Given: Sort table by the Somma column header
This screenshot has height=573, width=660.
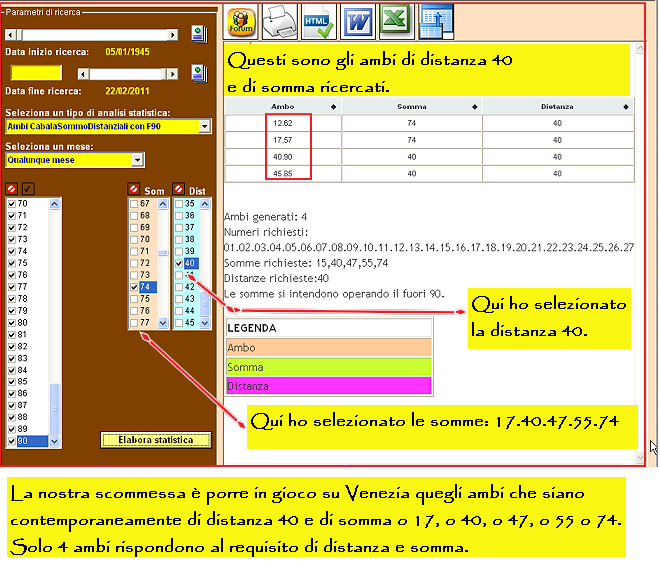Looking at the screenshot, I should point(412,106).
